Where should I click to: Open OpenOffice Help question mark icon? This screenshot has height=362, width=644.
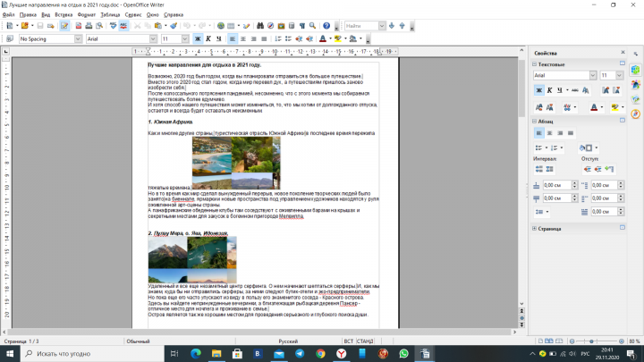click(x=326, y=26)
